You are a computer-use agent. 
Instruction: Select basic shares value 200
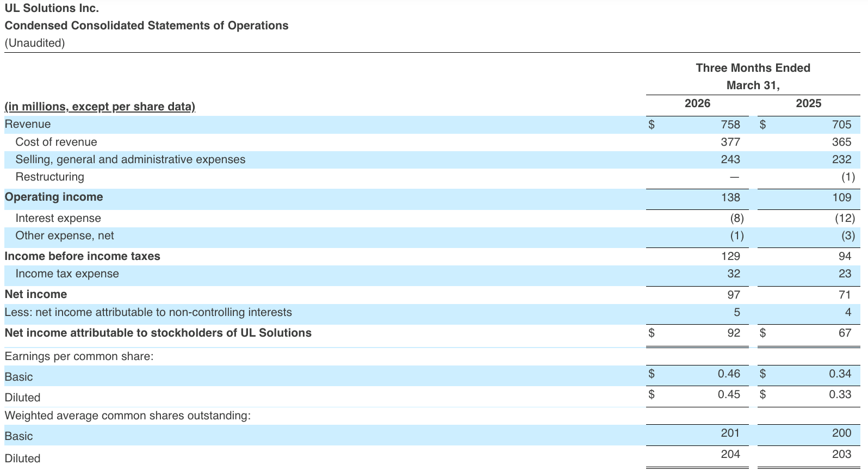click(x=841, y=433)
